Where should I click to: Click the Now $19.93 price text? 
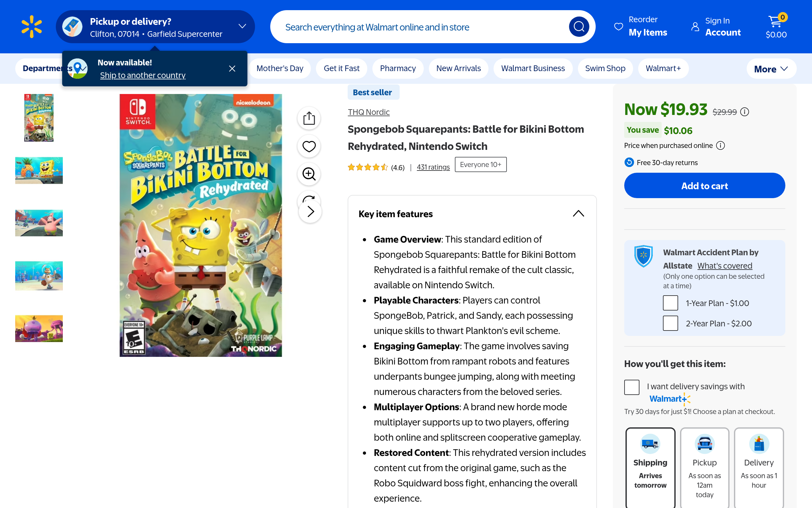click(x=666, y=110)
